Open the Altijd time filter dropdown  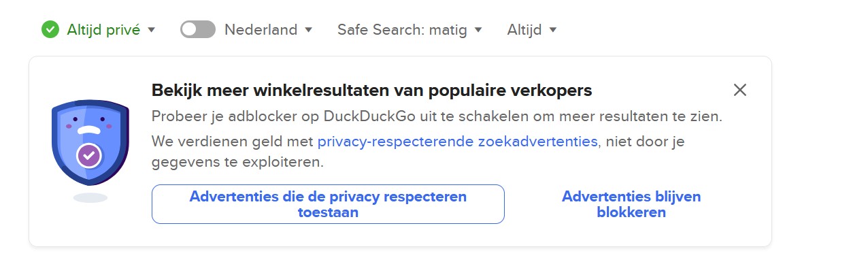pyautogui.click(x=532, y=30)
